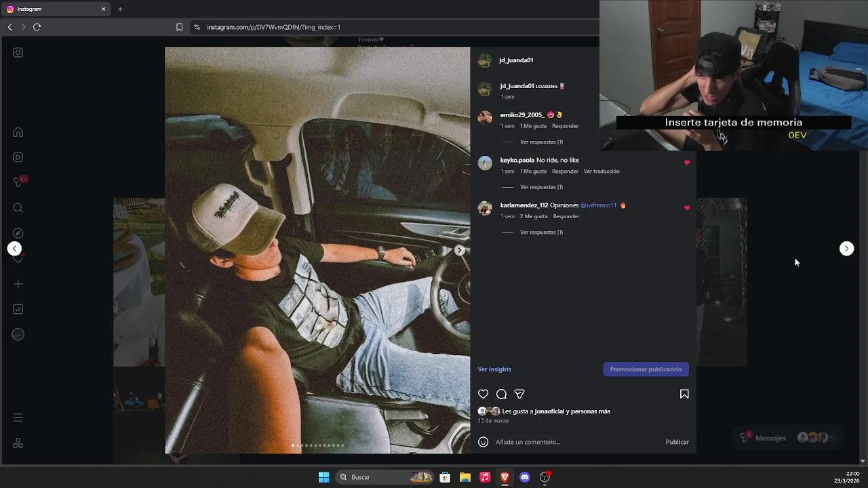
Task: Click 'Publicar' to post the comment
Action: [x=677, y=442]
